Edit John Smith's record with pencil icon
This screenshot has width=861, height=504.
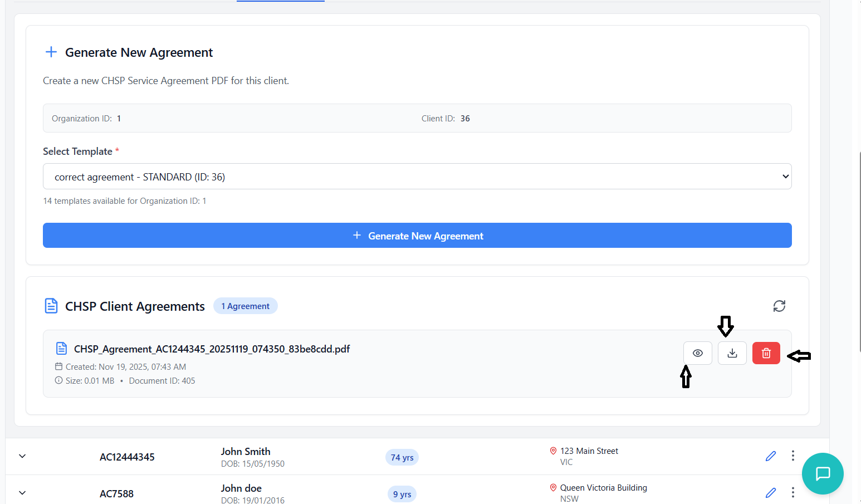pos(771,456)
